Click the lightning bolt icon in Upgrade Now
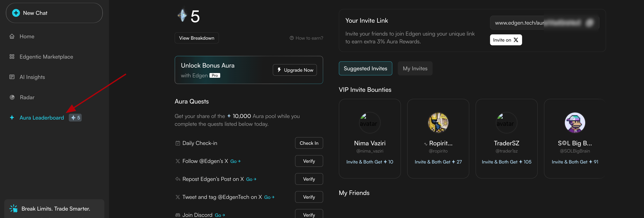The image size is (644, 218). click(x=279, y=70)
